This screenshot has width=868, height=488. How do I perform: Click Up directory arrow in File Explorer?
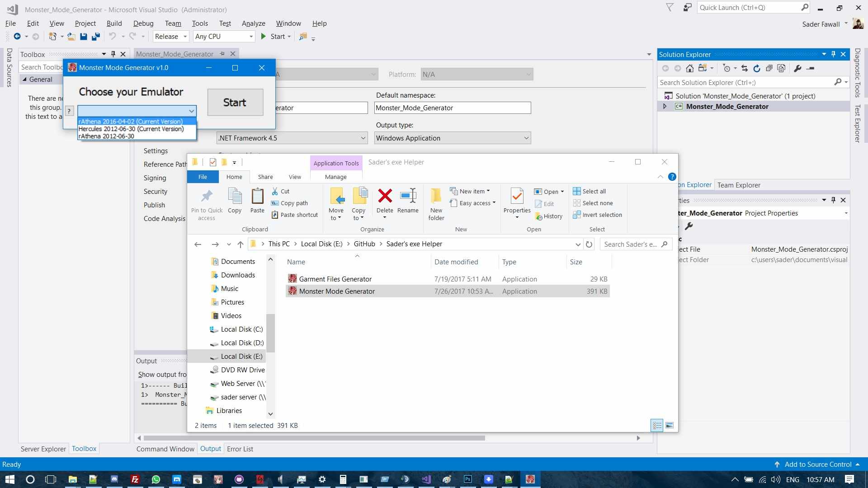[x=241, y=244]
